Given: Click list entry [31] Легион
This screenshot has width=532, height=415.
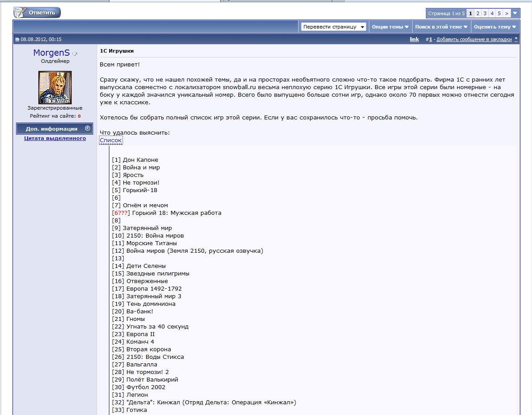Looking at the screenshot, I should pyautogui.click(x=130, y=394).
